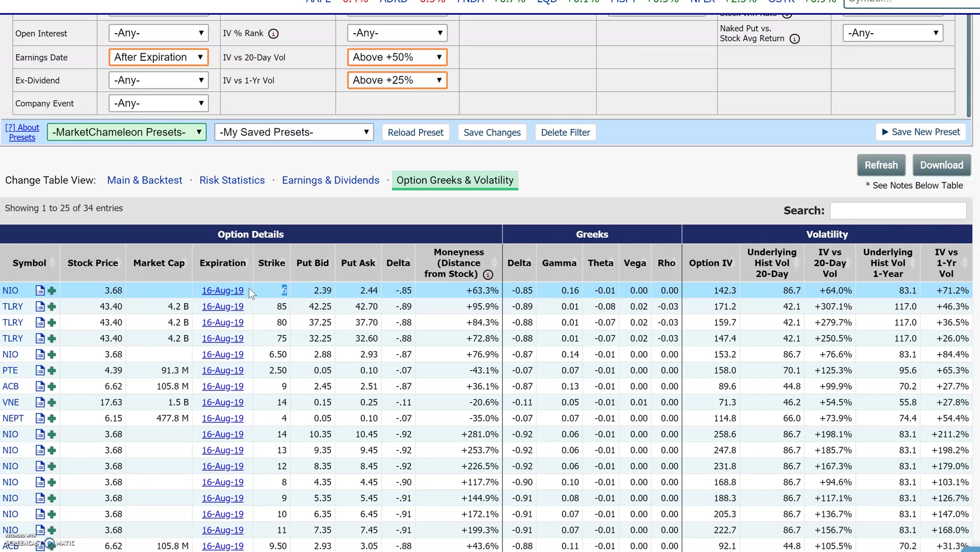Click the Reload Preset button
Screen dimensions: 980x552
pyautogui.click(x=415, y=132)
